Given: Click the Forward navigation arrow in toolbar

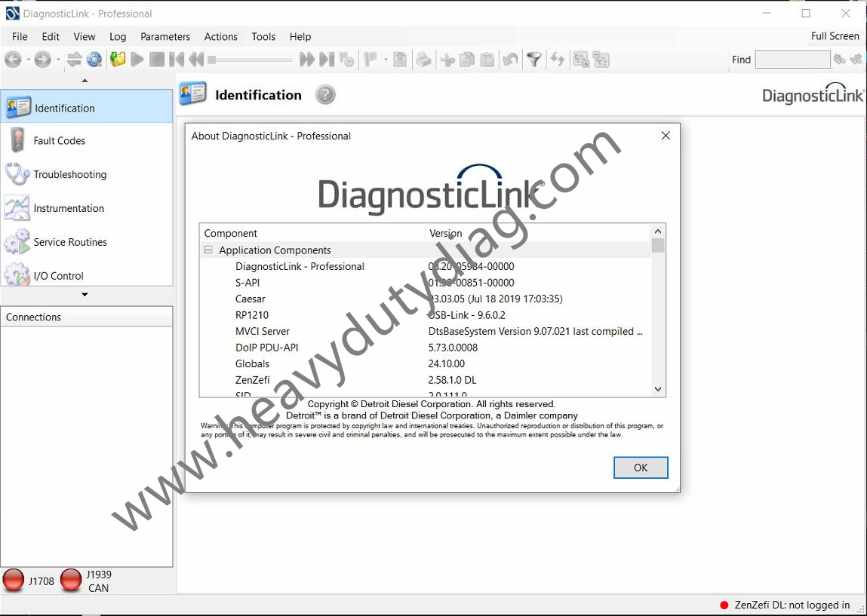Looking at the screenshot, I should [x=42, y=60].
